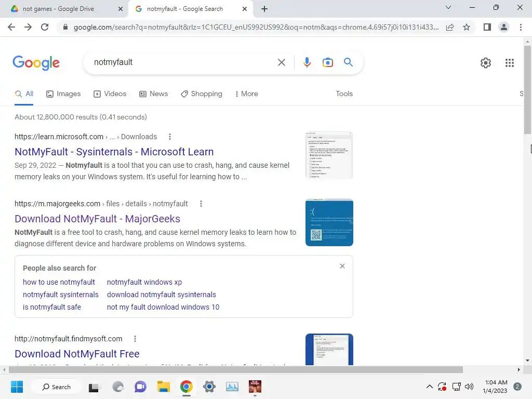
Task: Open the Chrome side panel
Action: tap(487, 27)
